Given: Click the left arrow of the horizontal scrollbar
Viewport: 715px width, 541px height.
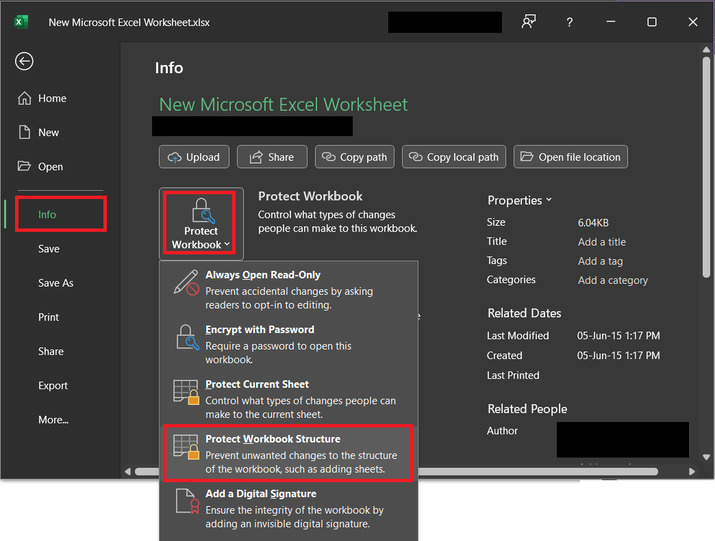Looking at the screenshot, I should (128, 472).
